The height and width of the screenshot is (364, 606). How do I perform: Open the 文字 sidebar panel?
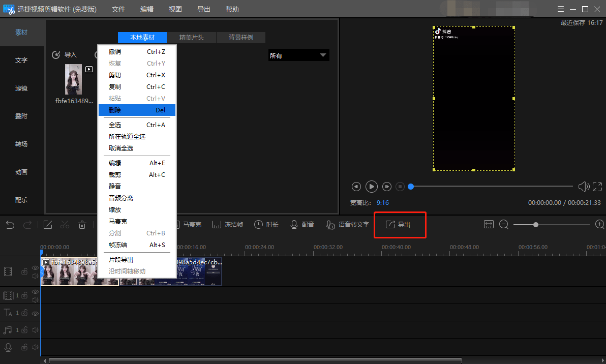[x=21, y=60]
